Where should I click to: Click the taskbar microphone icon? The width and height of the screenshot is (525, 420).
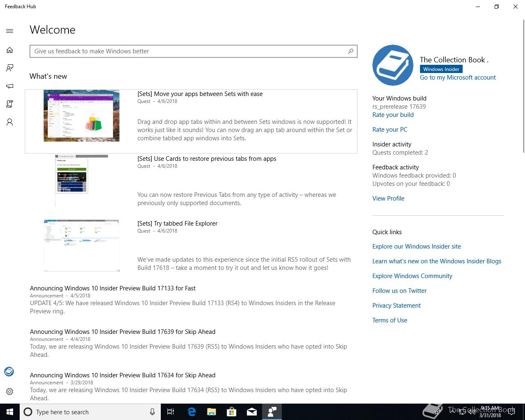click(152, 412)
